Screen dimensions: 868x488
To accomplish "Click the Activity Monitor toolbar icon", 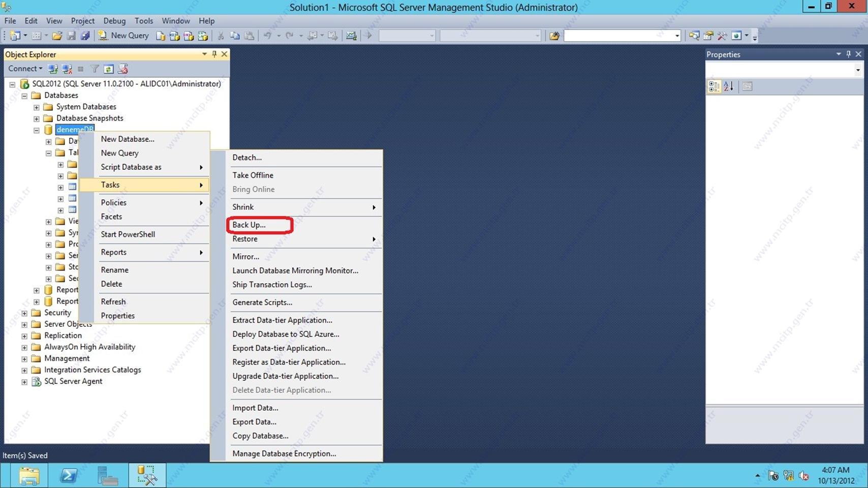I will click(x=351, y=36).
